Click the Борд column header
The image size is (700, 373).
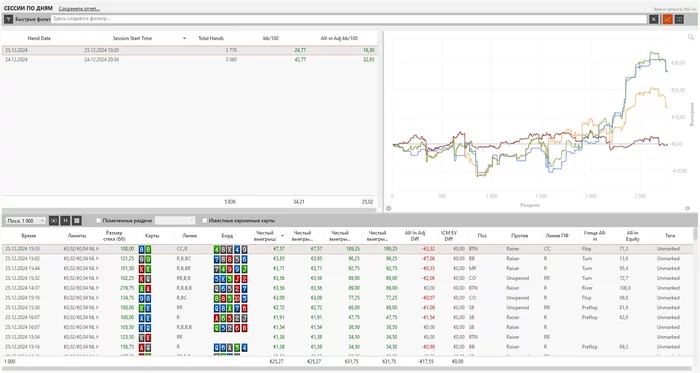pos(227,236)
